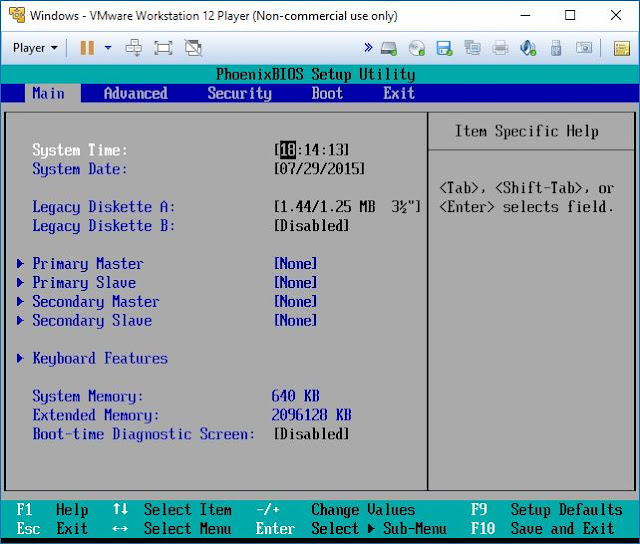The height and width of the screenshot is (544, 640).
Task: Click the System Time label
Action: coord(80,150)
